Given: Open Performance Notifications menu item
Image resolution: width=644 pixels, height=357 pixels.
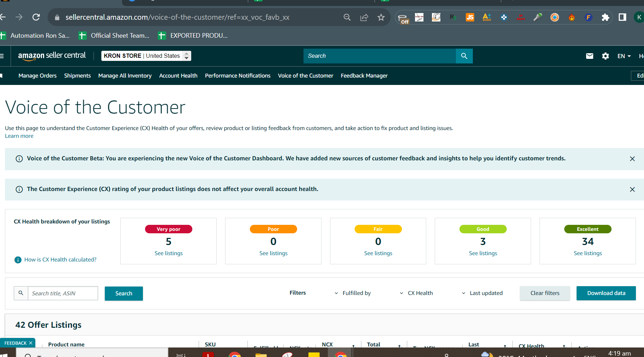Looking at the screenshot, I should coord(238,76).
